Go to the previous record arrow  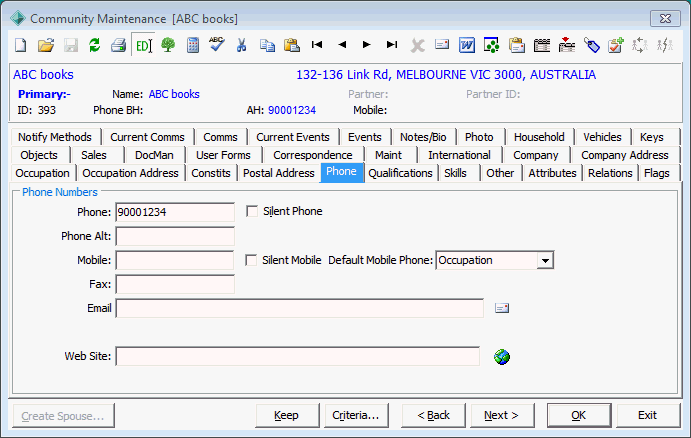coord(342,45)
